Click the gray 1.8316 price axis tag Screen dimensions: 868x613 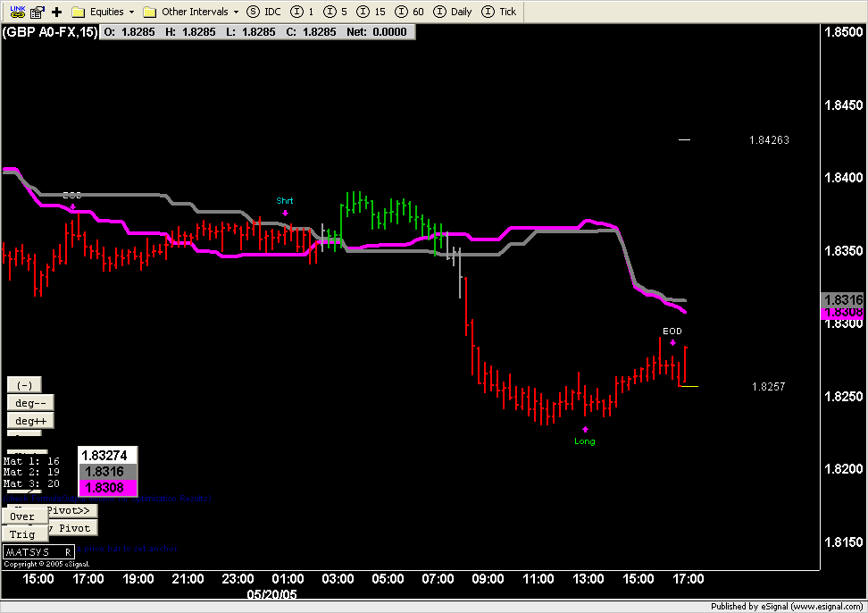pyautogui.click(x=842, y=300)
